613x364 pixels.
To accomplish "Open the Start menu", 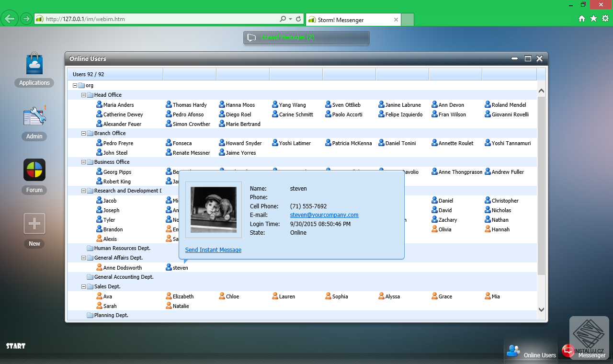I will pos(15,345).
